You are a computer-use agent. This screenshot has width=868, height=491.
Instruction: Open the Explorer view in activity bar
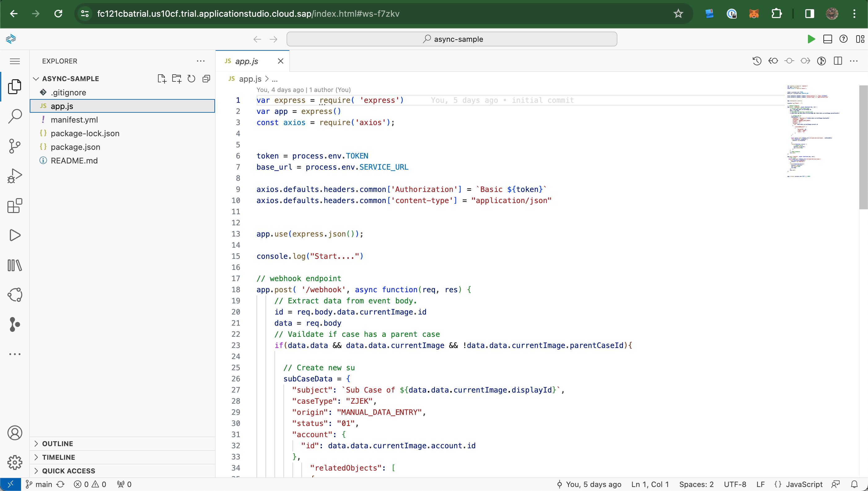tap(15, 86)
